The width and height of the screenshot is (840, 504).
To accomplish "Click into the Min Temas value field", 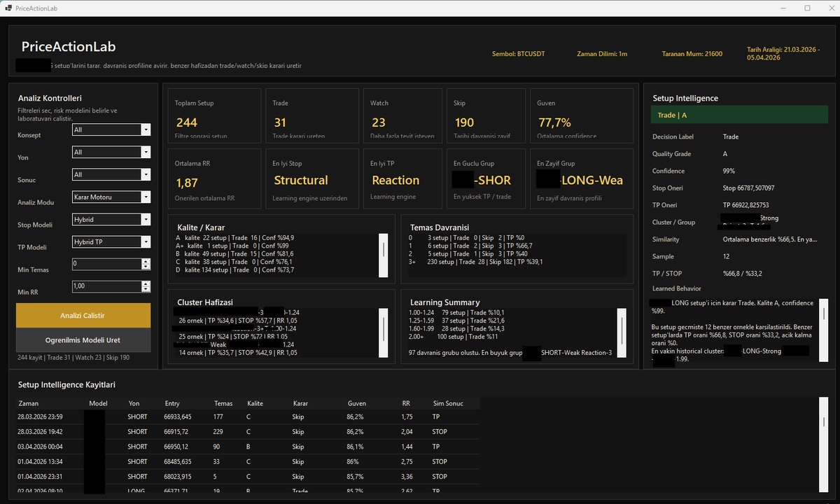I will click(x=106, y=264).
